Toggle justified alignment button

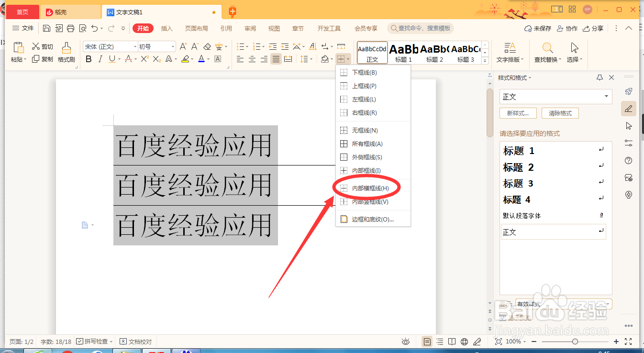pyautogui.click(x=276, y=59)
